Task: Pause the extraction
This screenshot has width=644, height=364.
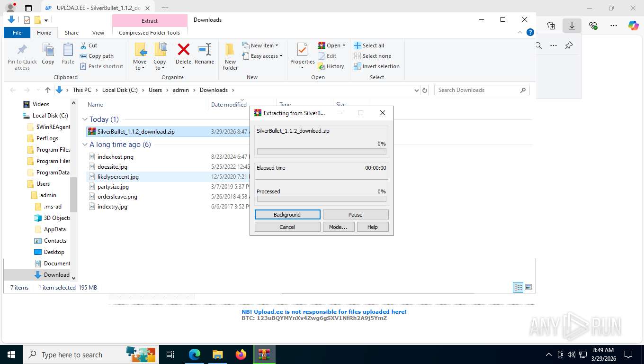Action: (x=356, y=215)
